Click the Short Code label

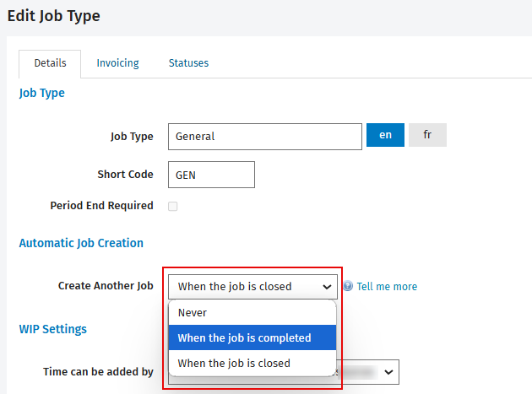tap(126, 175)
